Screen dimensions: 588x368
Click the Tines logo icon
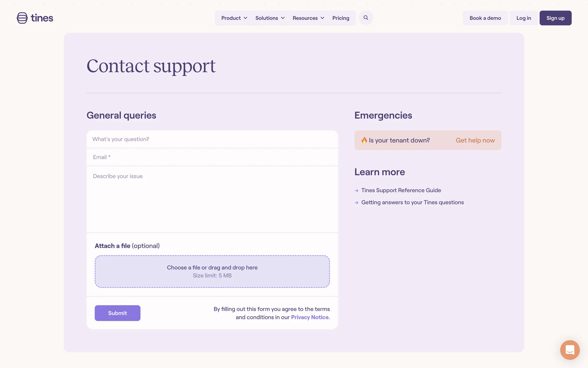click(x=22, y=18)
